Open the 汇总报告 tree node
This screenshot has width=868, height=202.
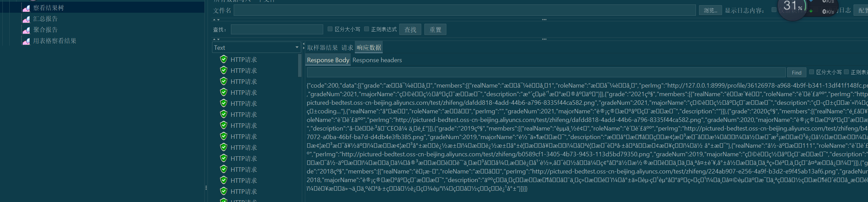point(45,19)
